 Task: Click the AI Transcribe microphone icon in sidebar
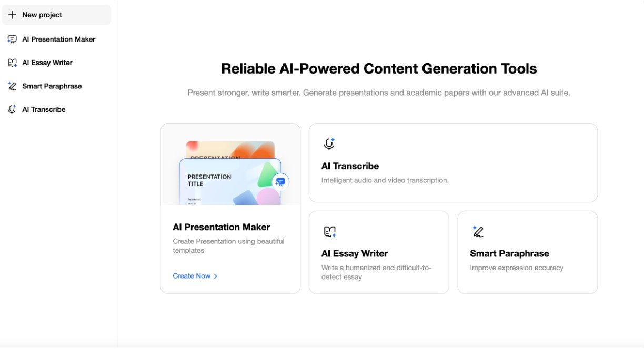pos(12,109)
